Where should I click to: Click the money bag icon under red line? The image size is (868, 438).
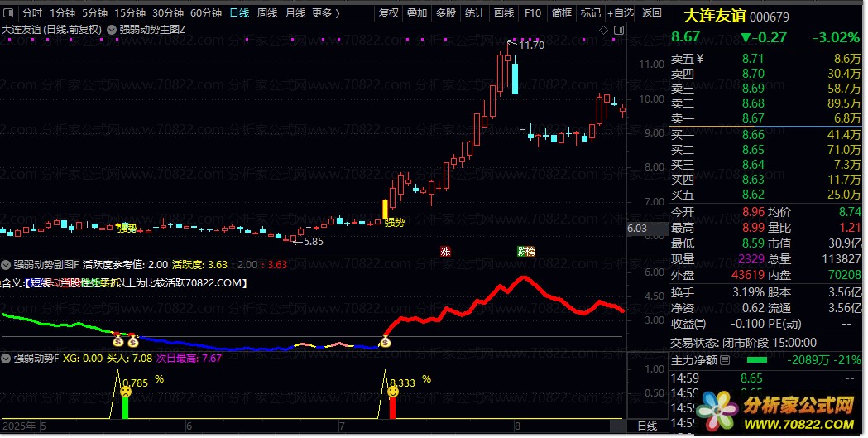click(386, 342)
